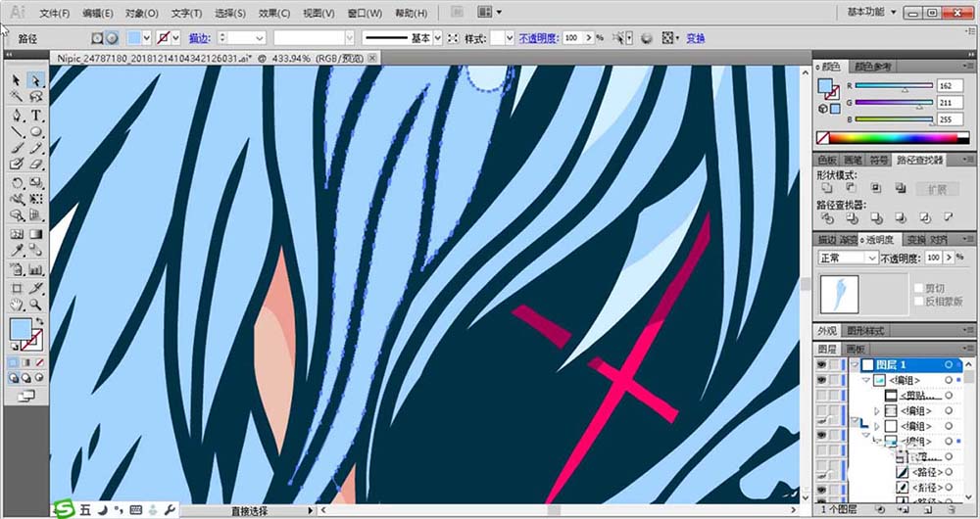Open stroke color dropdown in control bar
Image resolution: width=980 pixels, height=519 pixels.
(x=175, y=38)
